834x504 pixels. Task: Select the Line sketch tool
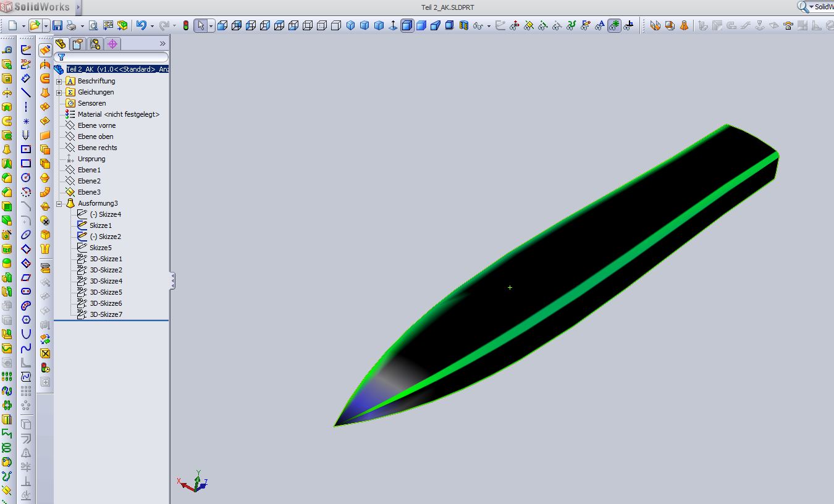point(26,93)
